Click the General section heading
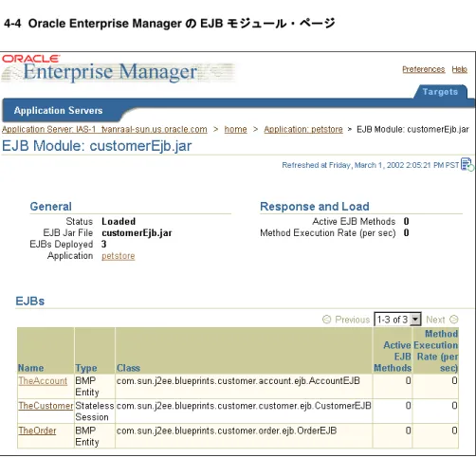 51,207
